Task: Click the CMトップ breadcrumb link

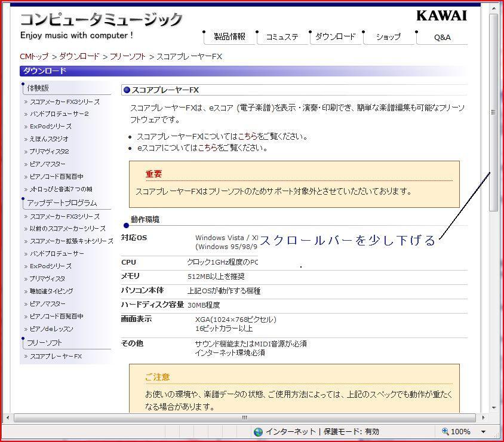Action: point(35,56)
